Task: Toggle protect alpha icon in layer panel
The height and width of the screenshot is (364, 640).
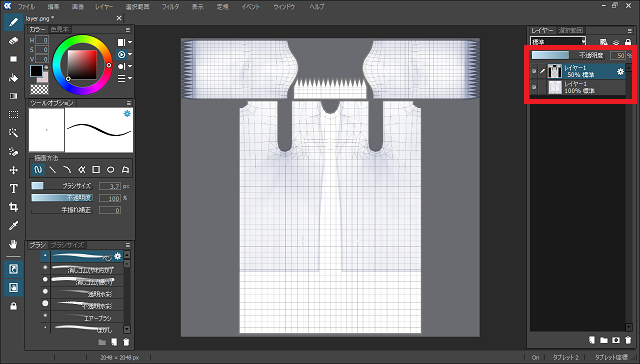Action: coord(604,42)
